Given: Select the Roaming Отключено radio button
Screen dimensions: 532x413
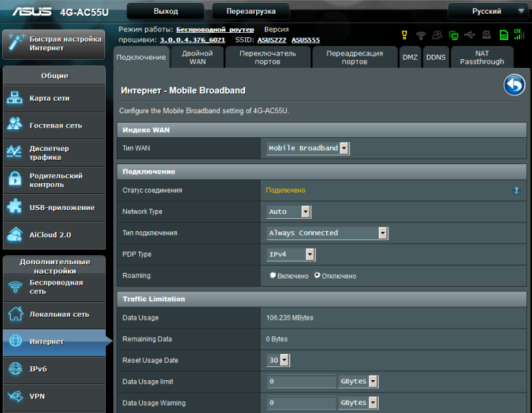Looking at the screenshot, I should pyautogui.click(x=317, y=275).
